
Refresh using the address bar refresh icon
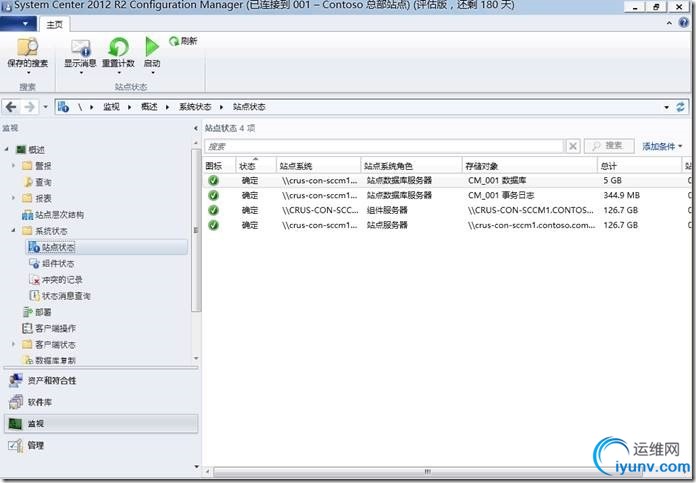click(680, 107)
